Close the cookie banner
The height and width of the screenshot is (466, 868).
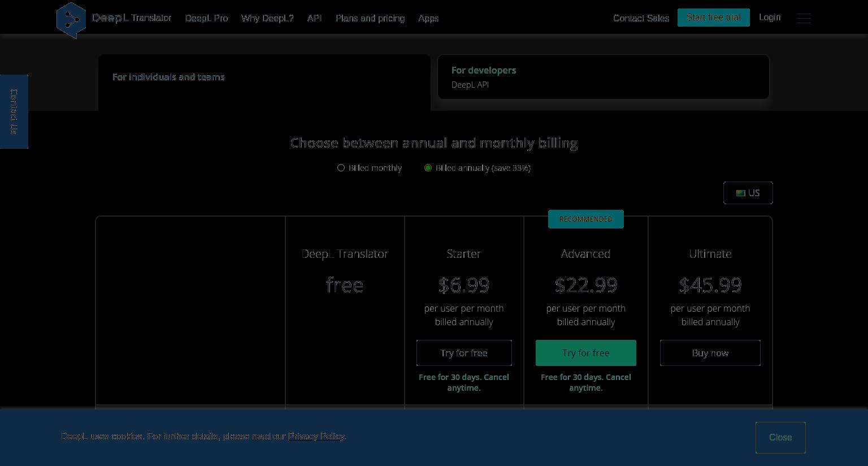coord(780,438)
